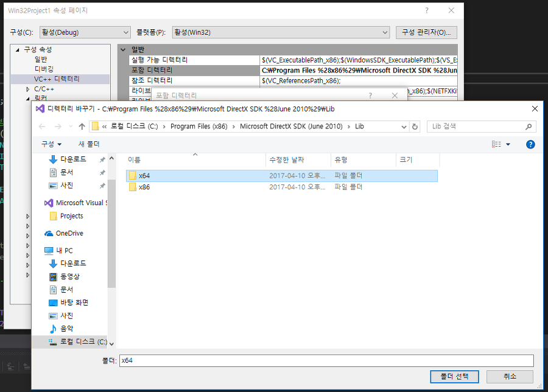Open view options dropdown arrow
548x392 pixels.
[508, 144]
